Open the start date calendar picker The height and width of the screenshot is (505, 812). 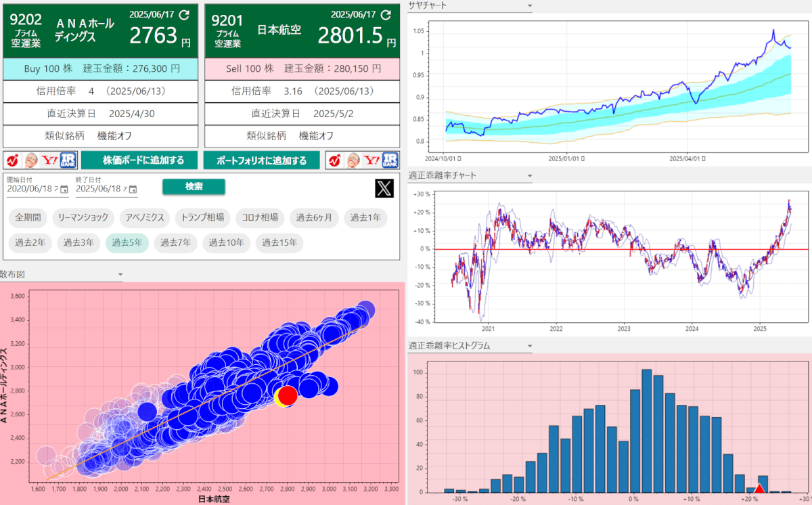pyautogui.click(x=64, y=190)
